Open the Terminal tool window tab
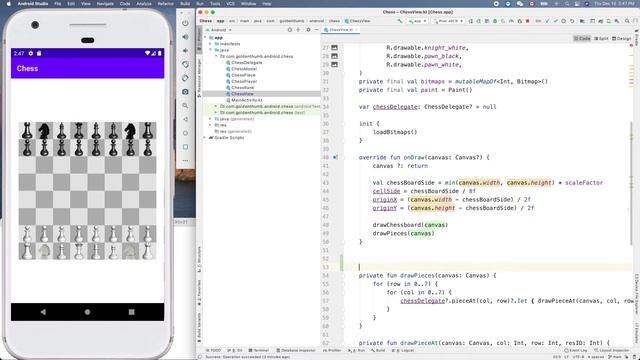The height and width of the screenshot is (360, 640). click(259, 350)
